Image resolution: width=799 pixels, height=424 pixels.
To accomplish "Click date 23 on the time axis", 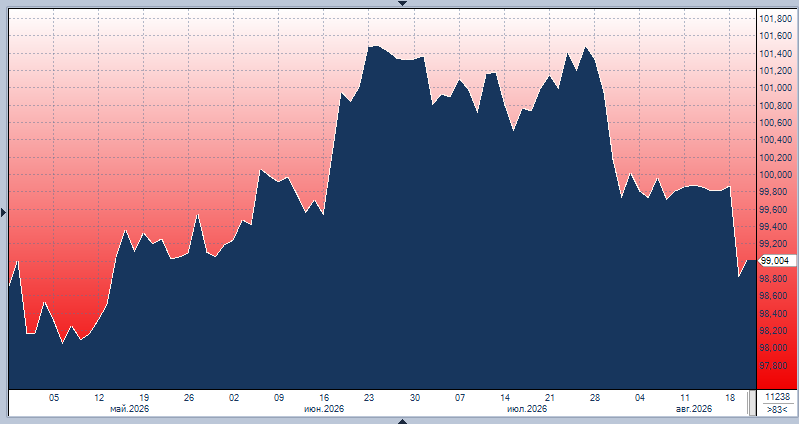I will [369, 398].
